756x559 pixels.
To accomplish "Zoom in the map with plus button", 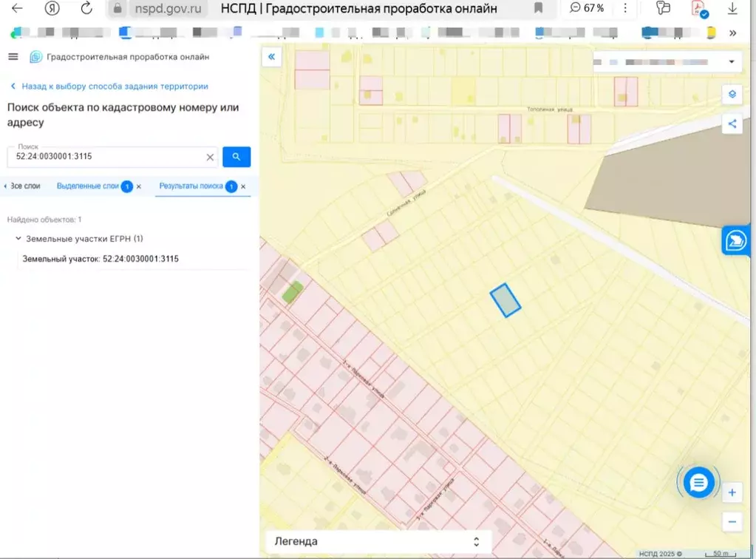I will coord(732,492).
